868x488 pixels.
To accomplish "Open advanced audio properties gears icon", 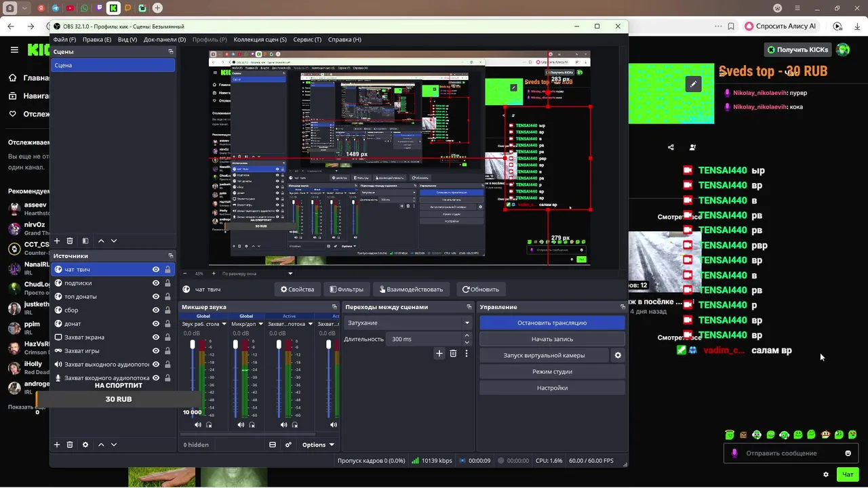I will point(288,445).
